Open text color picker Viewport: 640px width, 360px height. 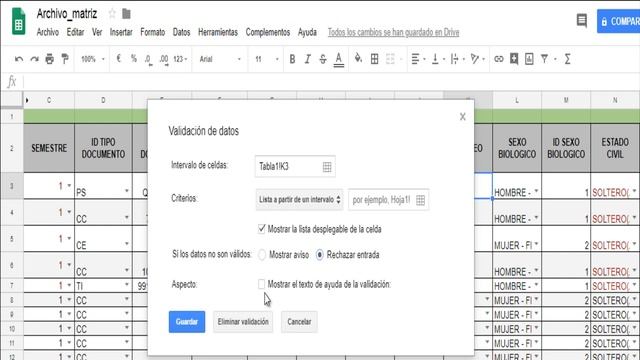point(339,60)
